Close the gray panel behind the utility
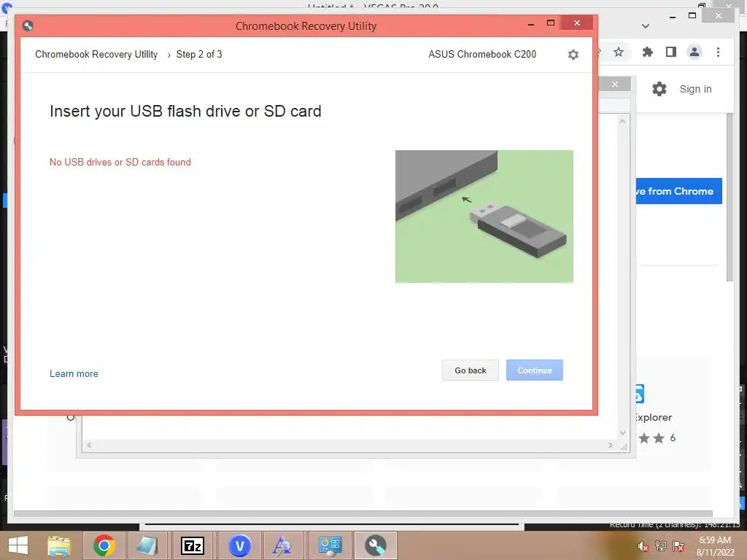The height and width of the screenshot is (560, 747). (x=614, y=85)
